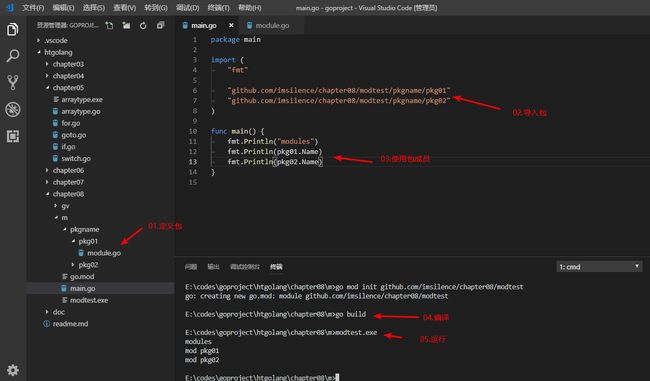Open the 文件(F) menu
This screenshot has width=650, height=381.
(33, 7)
